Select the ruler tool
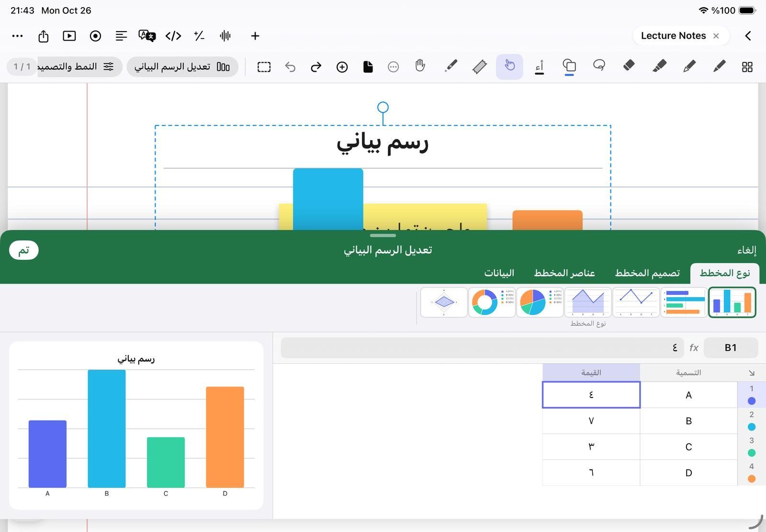The width and height of the screenshot is (766, 532). click(x=480, y=66)
